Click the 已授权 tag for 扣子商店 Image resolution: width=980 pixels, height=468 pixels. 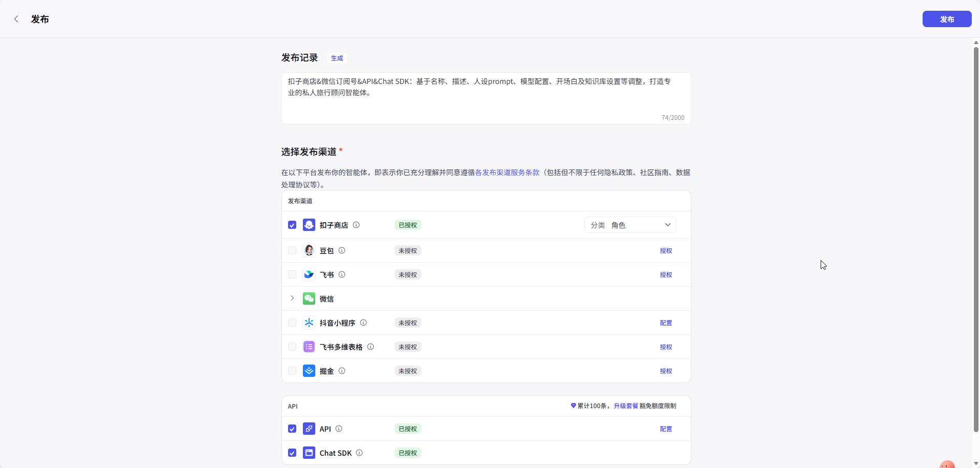tap(407, 225)
